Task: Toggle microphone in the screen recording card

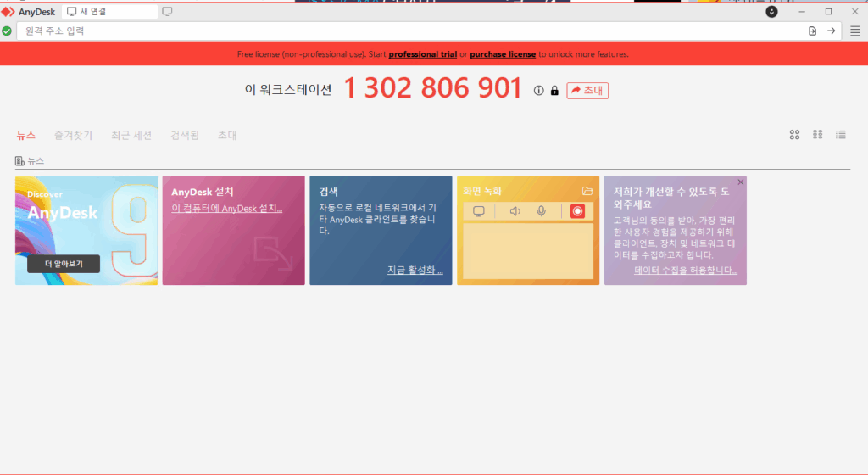Action: coord(541,211)
